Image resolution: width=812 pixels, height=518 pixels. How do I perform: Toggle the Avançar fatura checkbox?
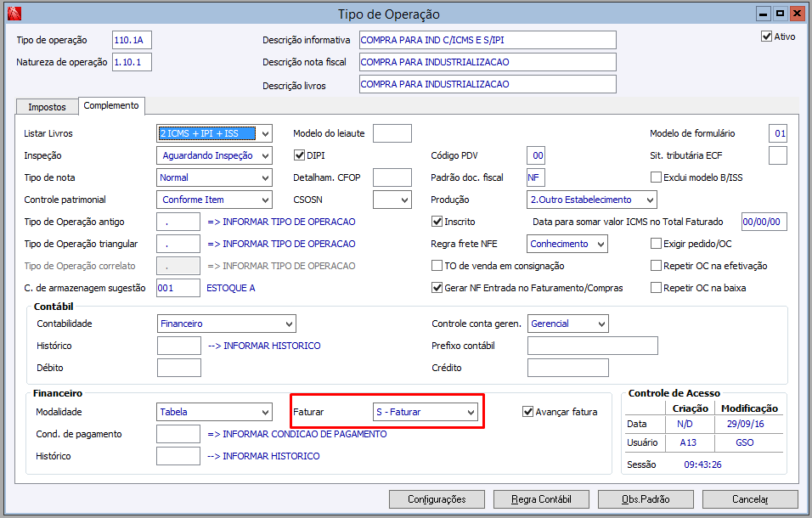pyautogui.click(x=527, y=412)
